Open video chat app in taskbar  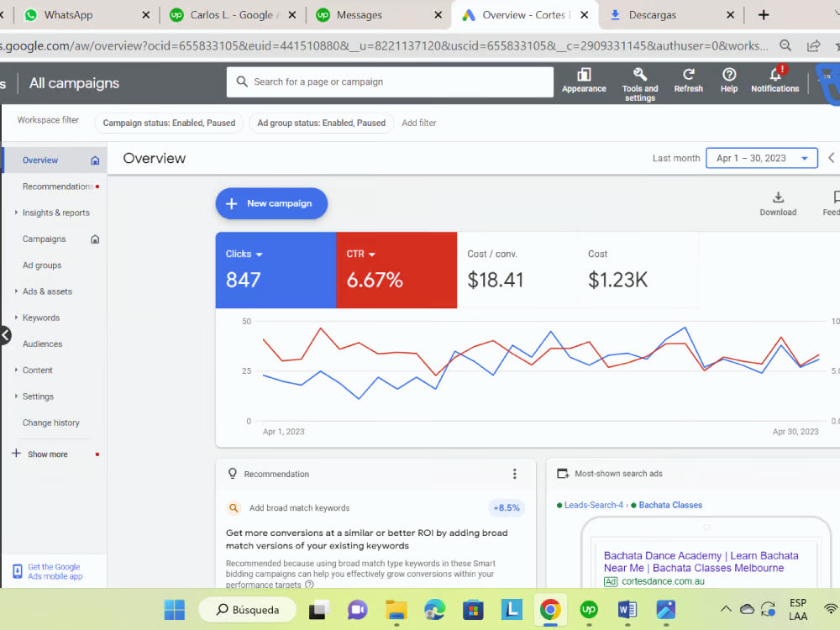point(357,610)
